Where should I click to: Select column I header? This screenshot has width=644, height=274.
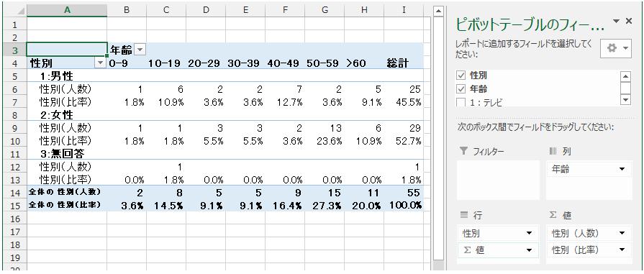tap(404, 11)
